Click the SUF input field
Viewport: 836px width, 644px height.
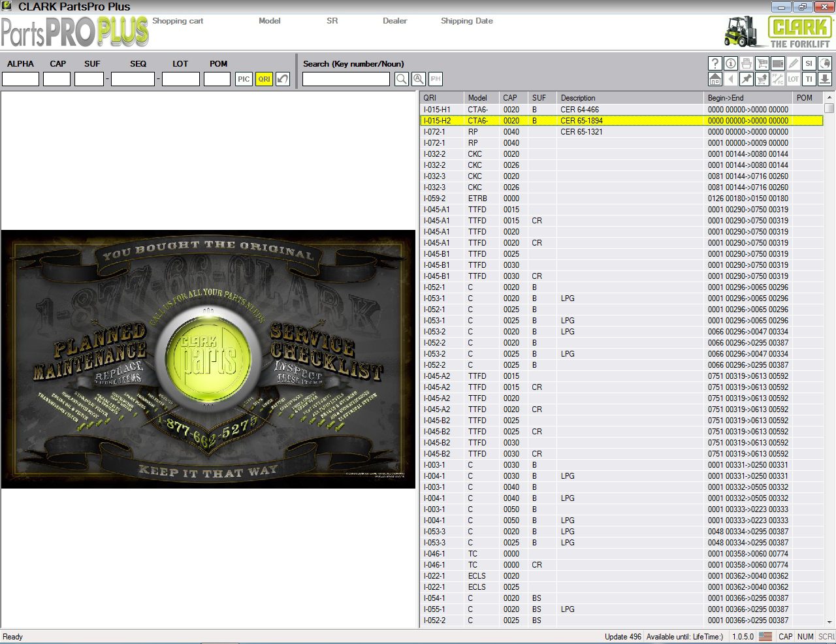coord(89,79)
